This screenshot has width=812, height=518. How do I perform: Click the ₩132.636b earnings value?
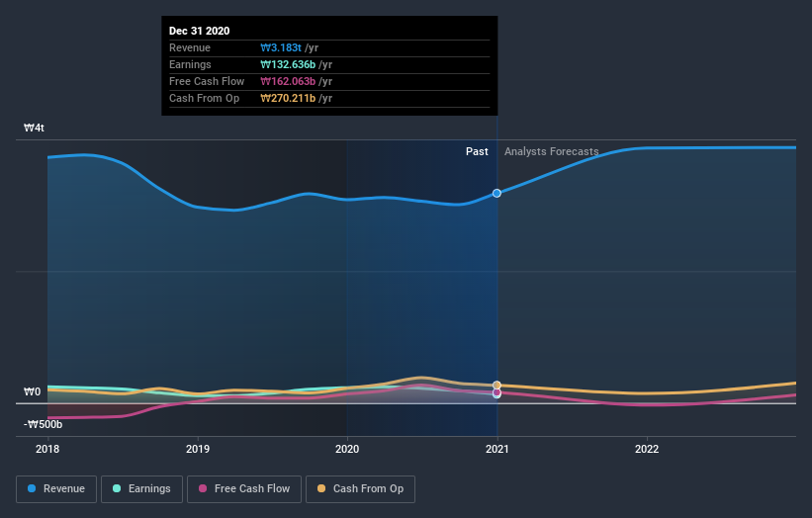(x=288, y=64)
